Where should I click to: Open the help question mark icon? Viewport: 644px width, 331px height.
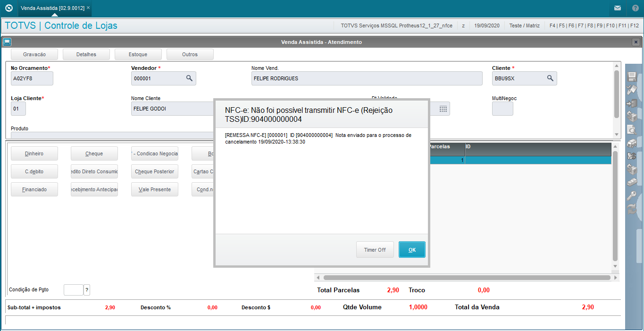tap(635, 8)
